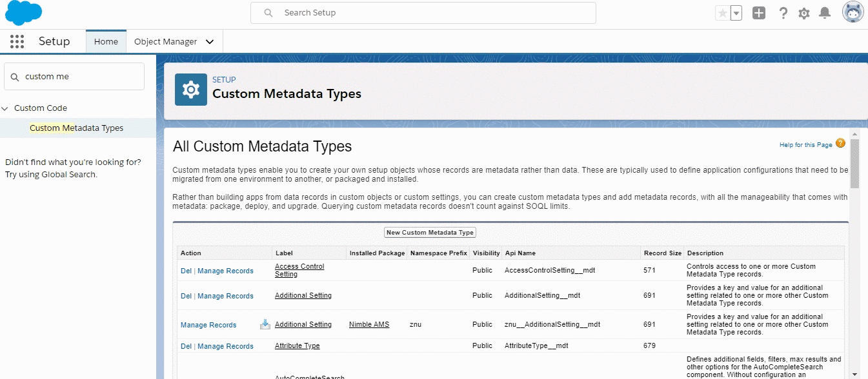This screenshot has height=379, width=868.
Task: Switch to the Home tab
Action: point(106,42)
